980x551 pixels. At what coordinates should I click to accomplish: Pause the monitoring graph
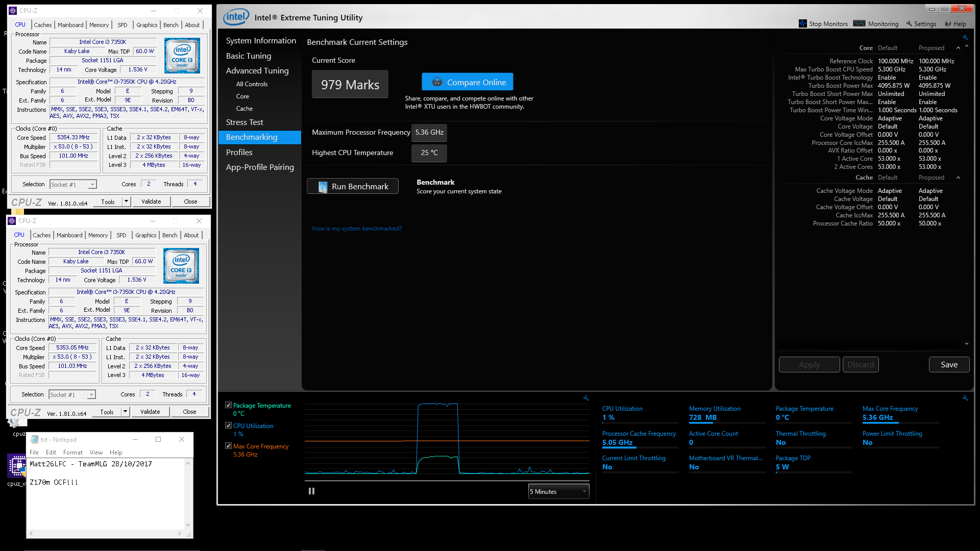[311, 491]
